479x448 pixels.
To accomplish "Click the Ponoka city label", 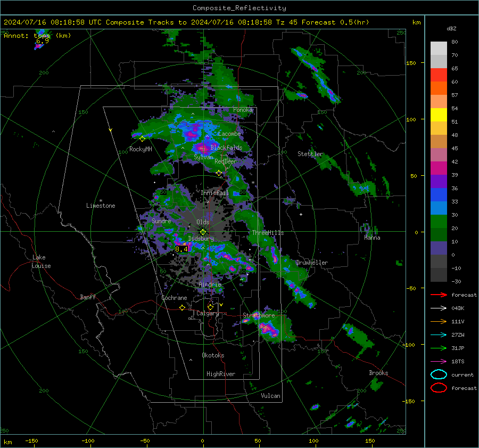I will [x=243, y=110].
